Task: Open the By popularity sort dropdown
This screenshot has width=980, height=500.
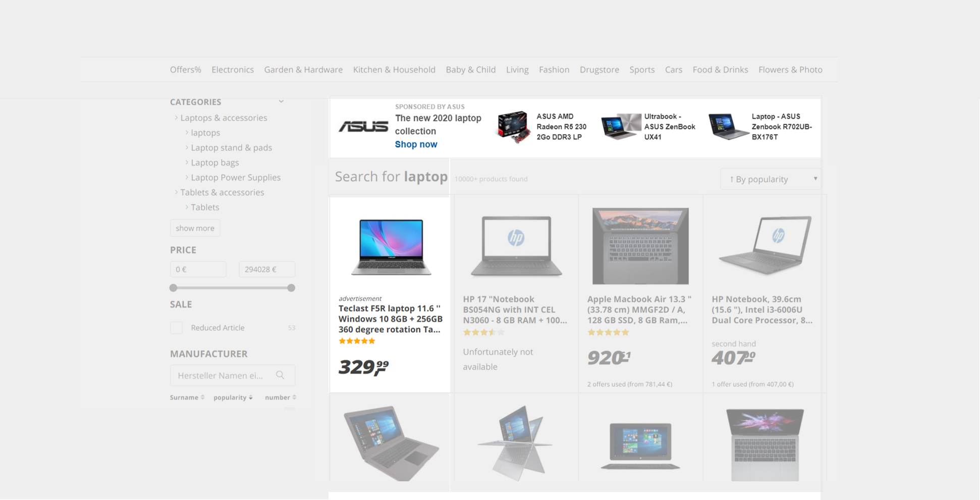Action: tap(770, 179)
